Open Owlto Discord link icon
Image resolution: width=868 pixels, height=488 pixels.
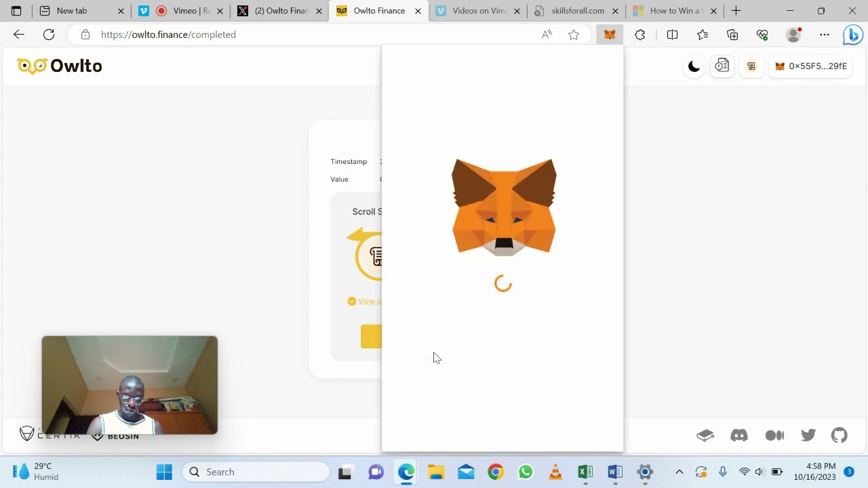pyautogui.click(x=739, y=436)
